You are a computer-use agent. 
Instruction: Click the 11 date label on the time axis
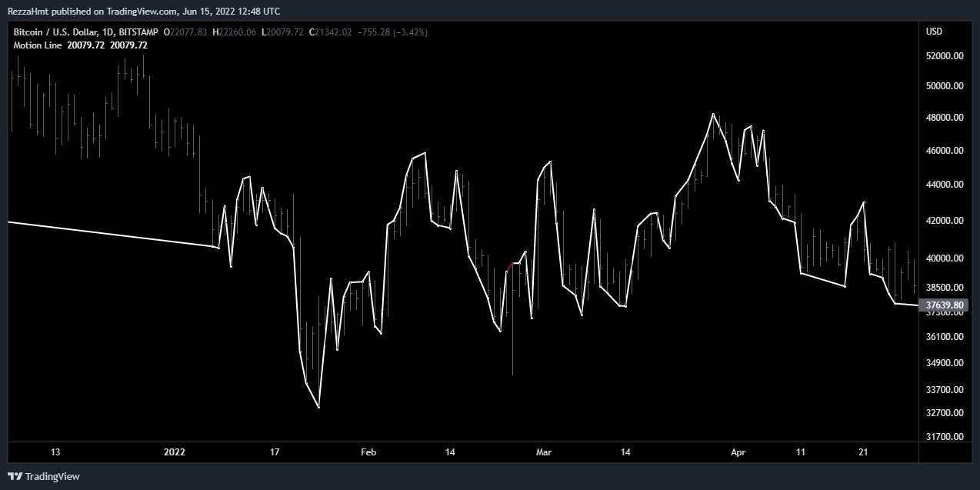point(801,452)
